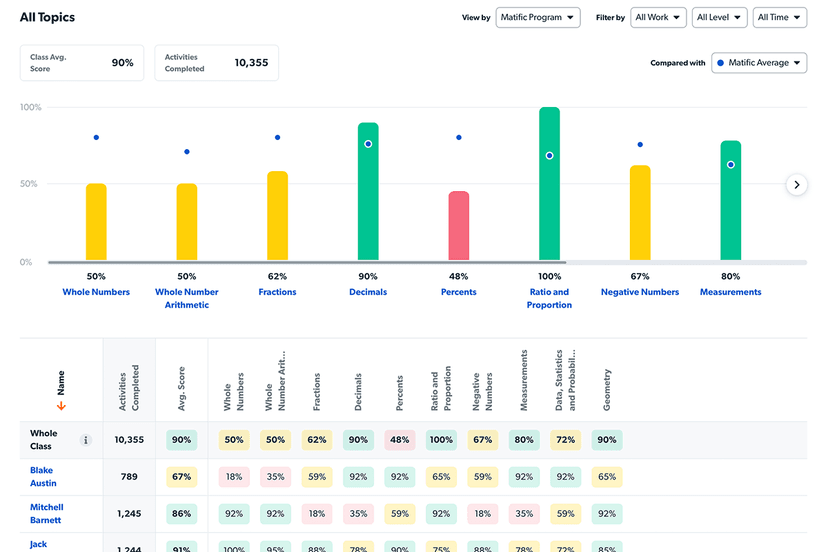Click the Whole Class info icon
Viewport: 828px width, 552px height.
coord(85,440)
